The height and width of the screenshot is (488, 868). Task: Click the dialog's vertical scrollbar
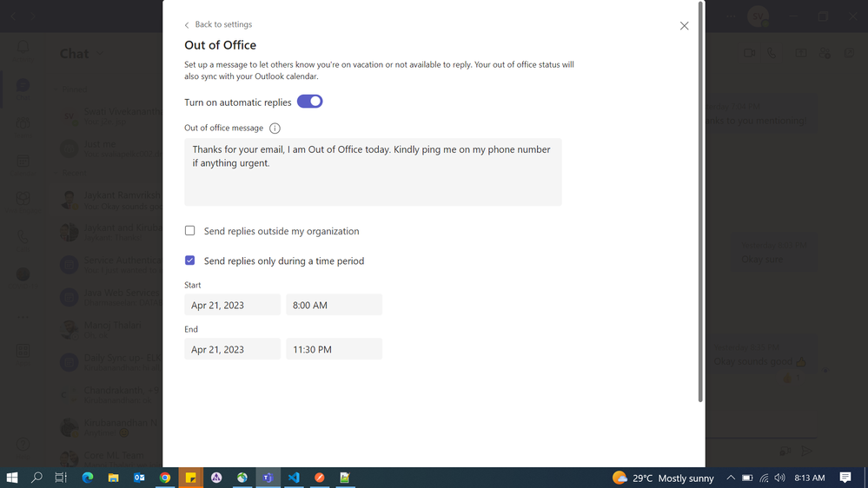tap(700, 202)
